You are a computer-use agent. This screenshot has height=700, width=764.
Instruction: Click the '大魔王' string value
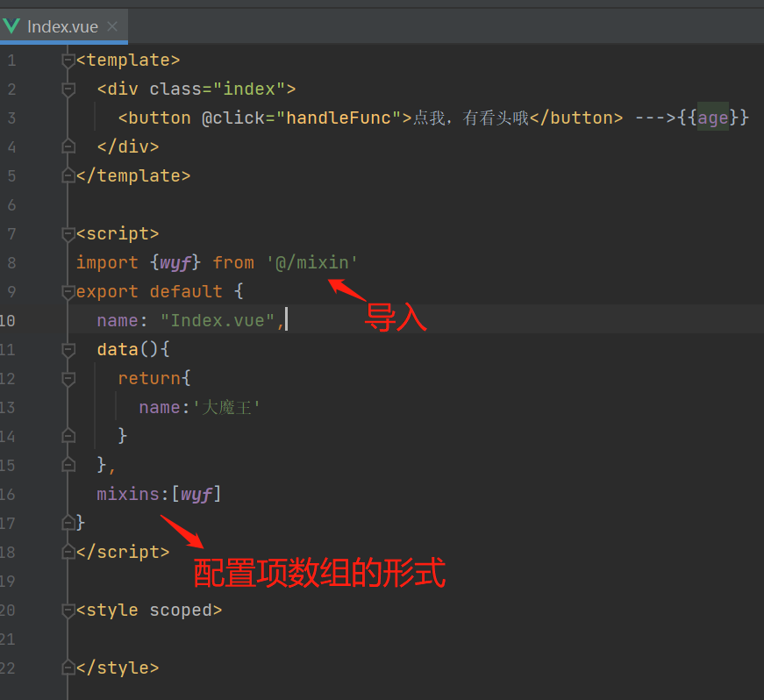[226, 407]
